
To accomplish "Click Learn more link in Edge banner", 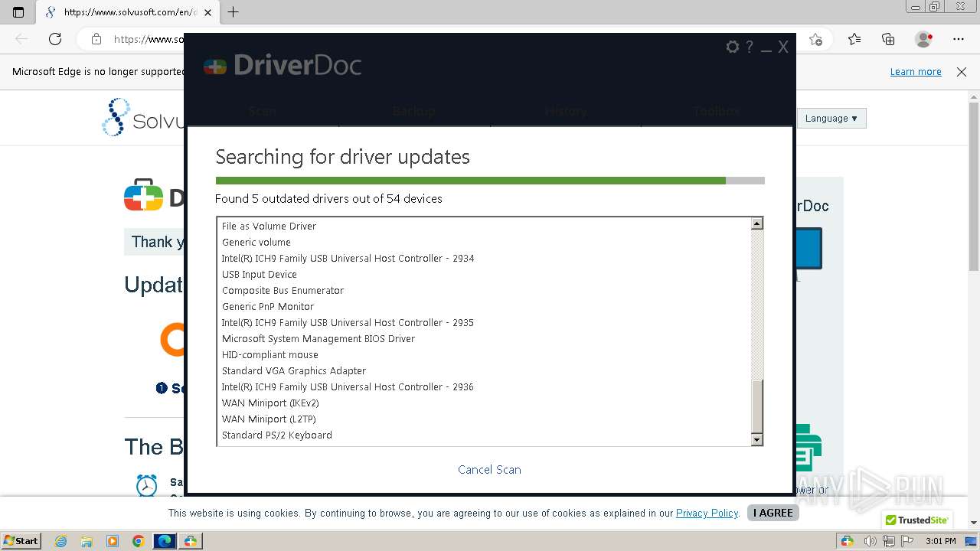I will tap(916, 72).
